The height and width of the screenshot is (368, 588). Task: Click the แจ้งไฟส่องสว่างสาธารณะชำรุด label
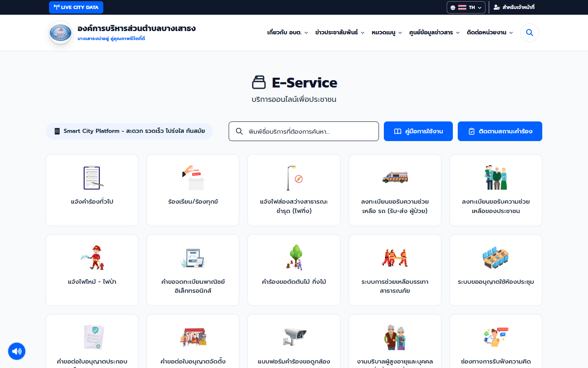tap(294, 206)
